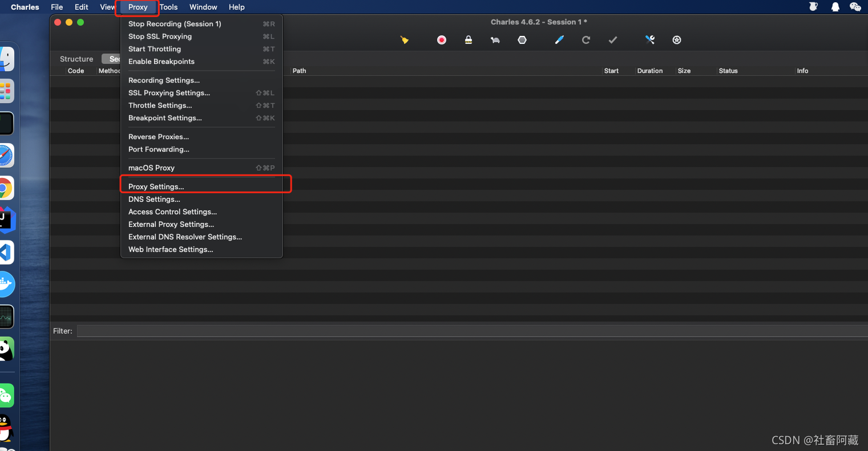Select Enable Breakpoints menu item
The image size is (868, 451).
tap(202, 62)
